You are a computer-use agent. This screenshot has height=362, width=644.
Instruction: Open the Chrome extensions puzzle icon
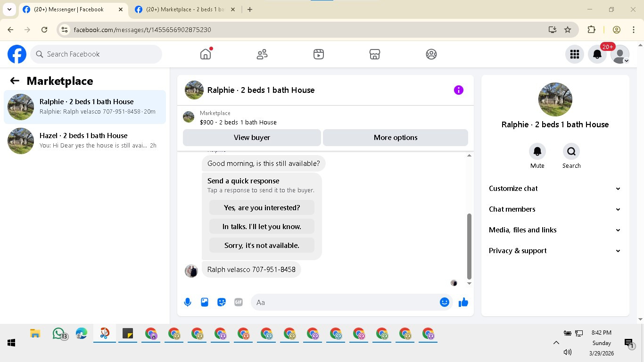(x=591, y=30)
